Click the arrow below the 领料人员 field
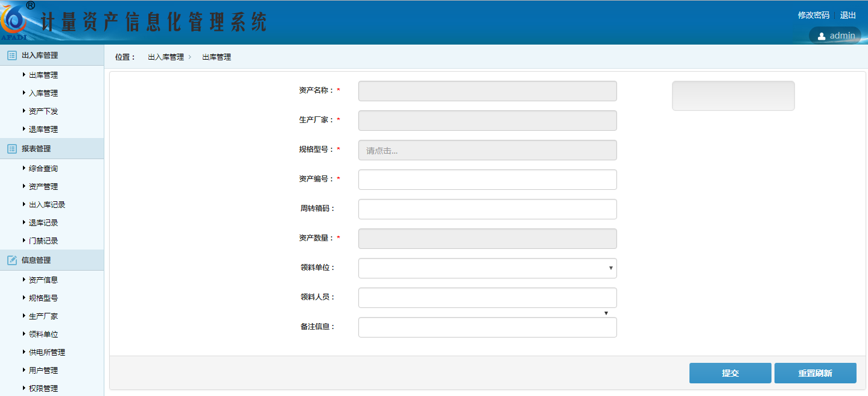 (x=606, y=313)
